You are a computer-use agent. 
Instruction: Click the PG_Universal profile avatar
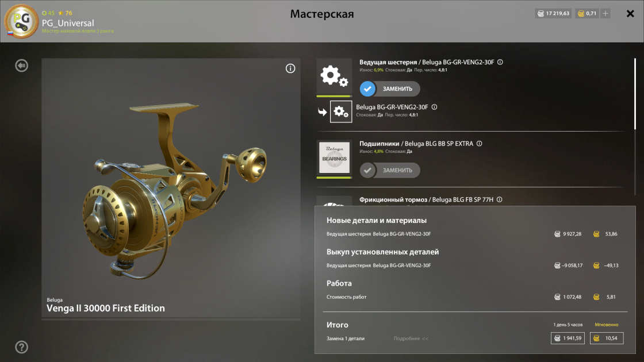tap(21, 21)
